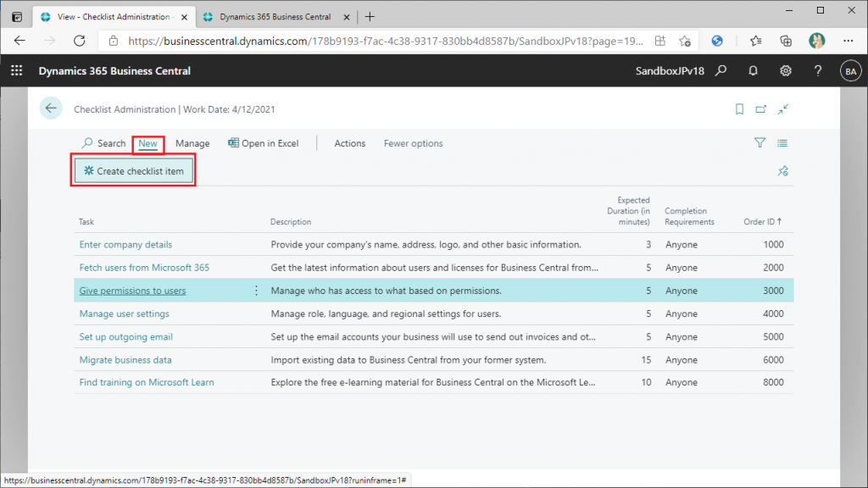The width and height of the screenshot is (868, 488).
Task: Select Order ID cell 5000
Action: 773,337
